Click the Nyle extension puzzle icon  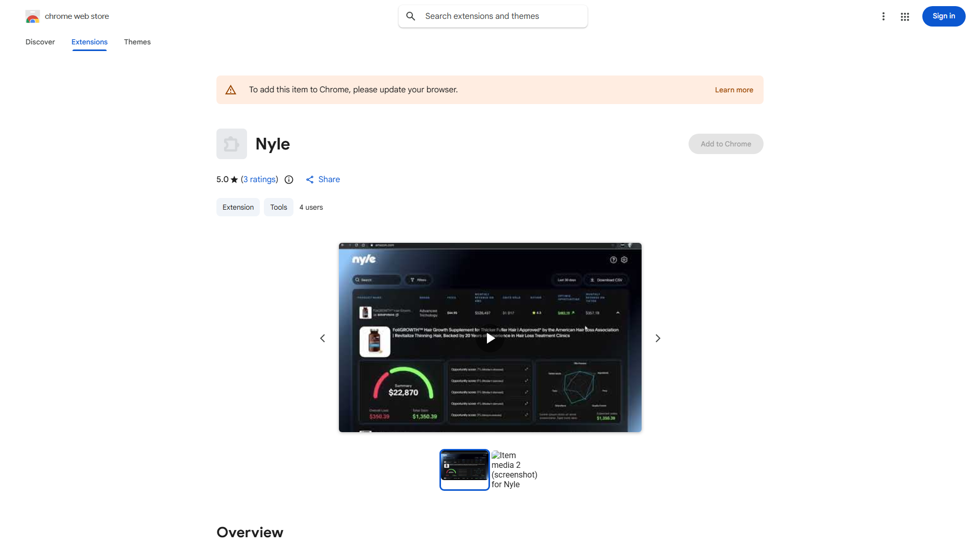point(232,144)
